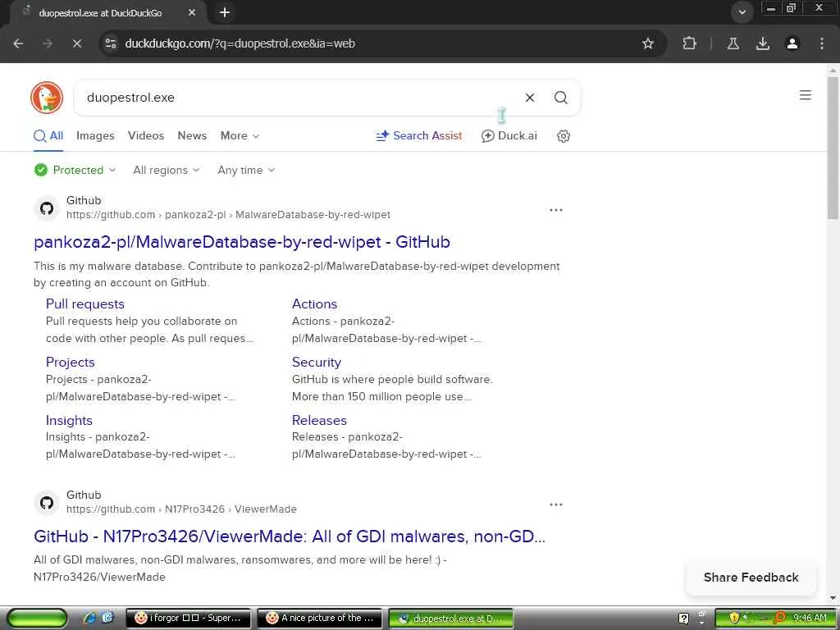Click the browser address bar URL
840x630 pixels.
(x=240, y=43)
